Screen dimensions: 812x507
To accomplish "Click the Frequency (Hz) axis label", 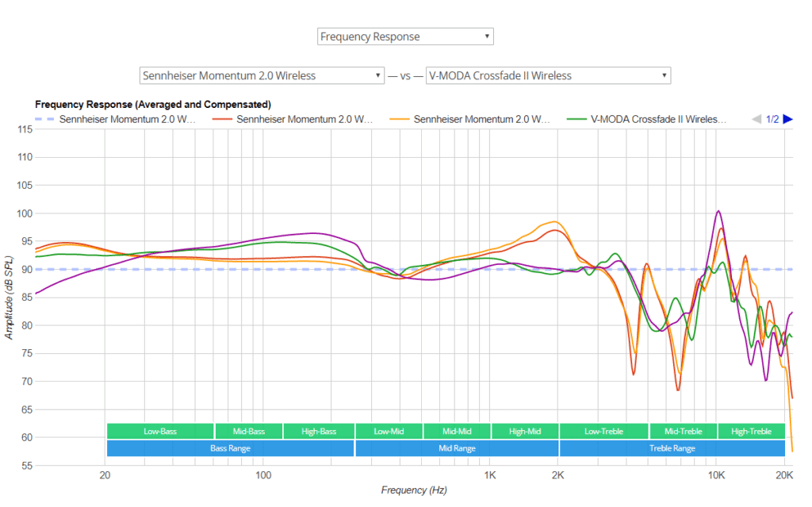I will (x=414, y=490).
